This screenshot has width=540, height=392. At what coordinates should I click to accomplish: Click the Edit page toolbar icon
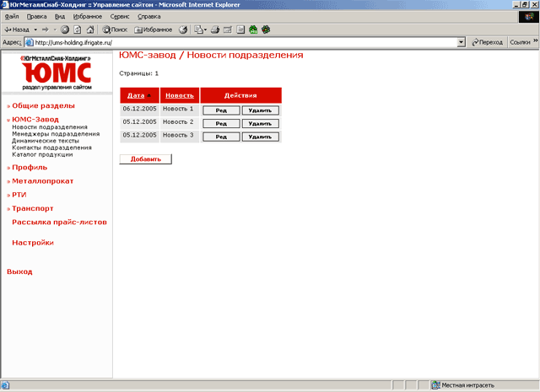(x=228, y=30)
